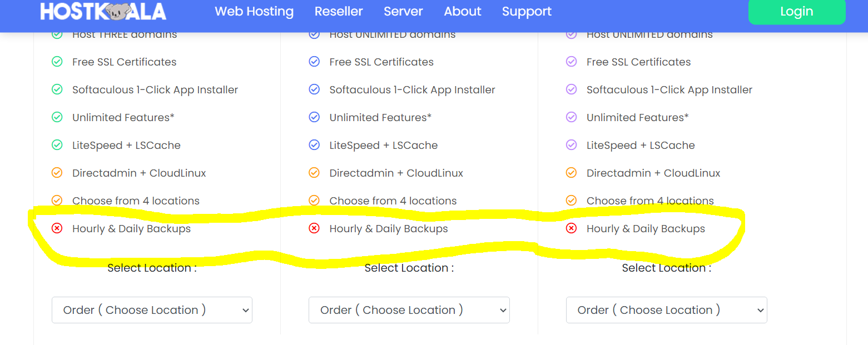Image resolution: width=868 pixels, height=345 pixels.
Task: Open the Web Hosting menu
Action: (x=254, y=11)
